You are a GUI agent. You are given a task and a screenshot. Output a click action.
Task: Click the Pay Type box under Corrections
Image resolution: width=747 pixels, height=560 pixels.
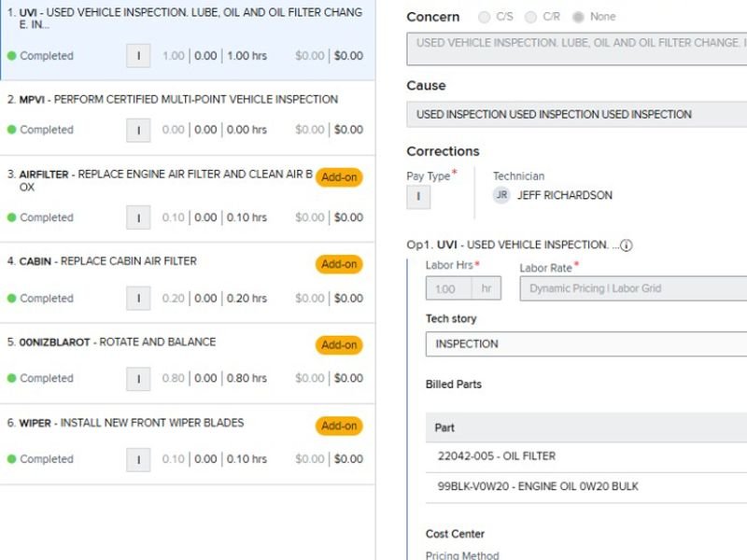pos(418,197)
